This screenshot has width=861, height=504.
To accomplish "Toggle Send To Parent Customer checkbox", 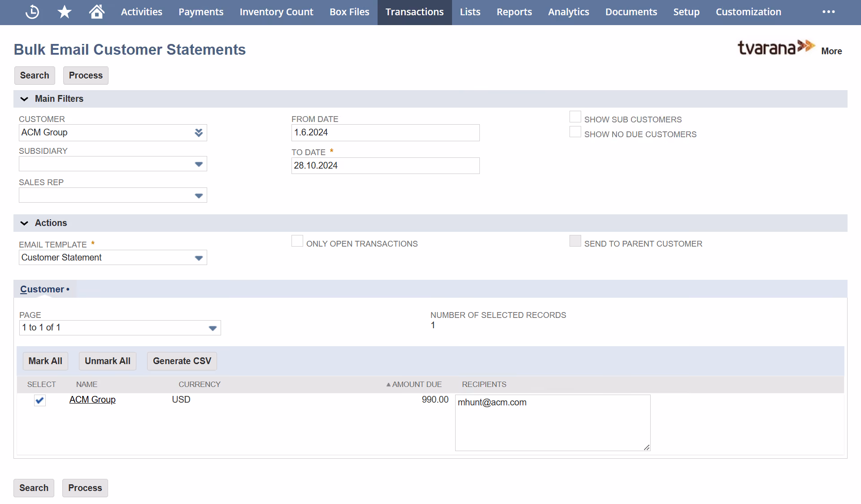I will tap(575, 241).
